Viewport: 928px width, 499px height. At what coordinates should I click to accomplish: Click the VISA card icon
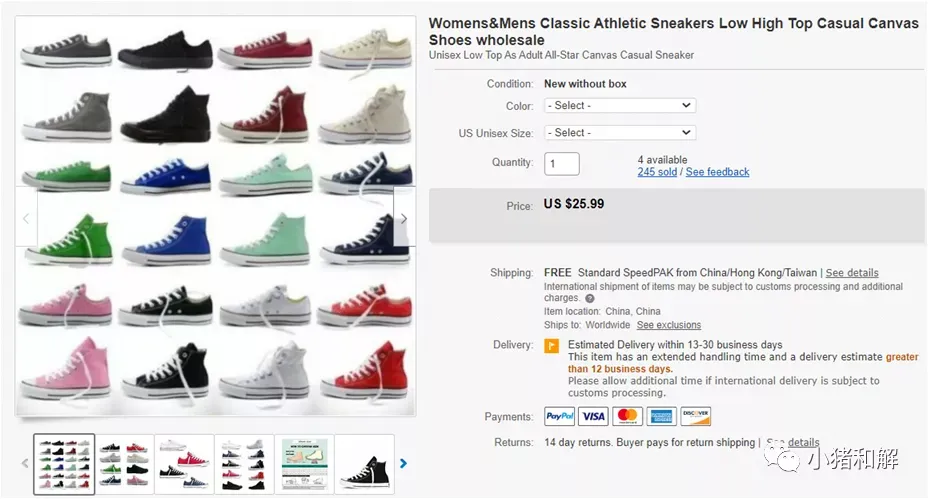click(x=593, y=416)
